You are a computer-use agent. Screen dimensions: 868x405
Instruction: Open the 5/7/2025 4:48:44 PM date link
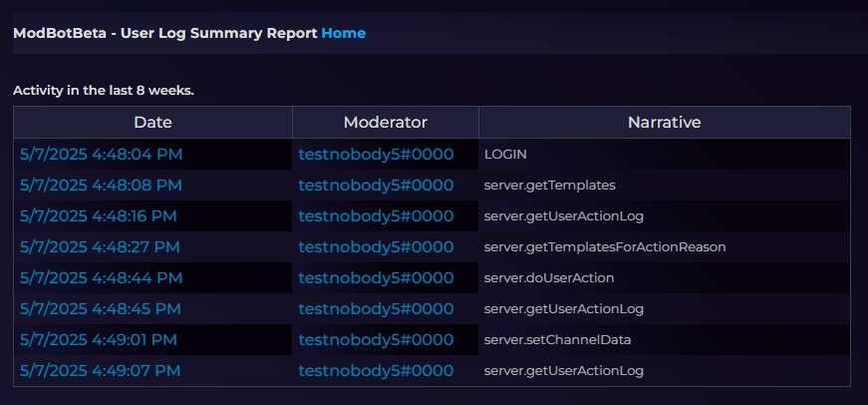pyautogui.click(x=101, y=278)
